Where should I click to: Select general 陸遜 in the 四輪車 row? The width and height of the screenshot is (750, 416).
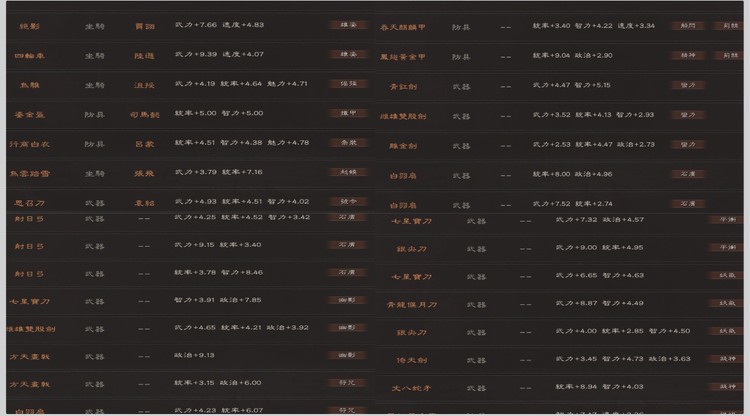(145, 55)
